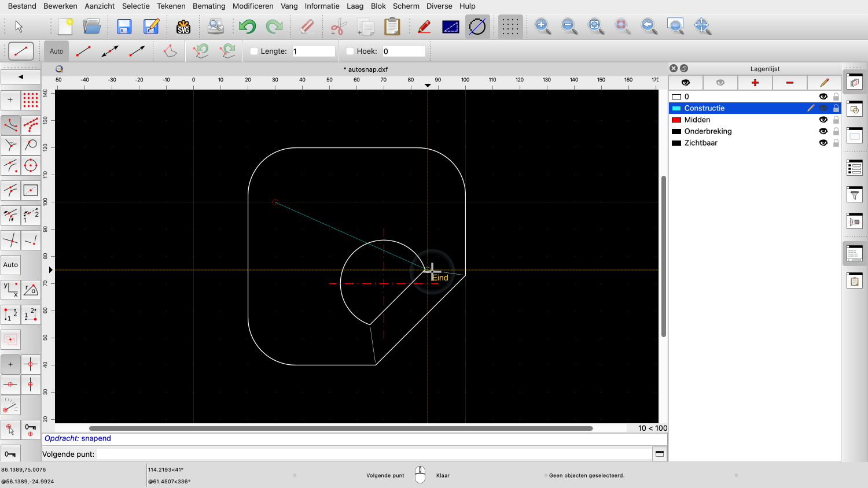Collapse the left tool panel back arrow
This screenshot has width=868, height=488.
pos(21,77)
